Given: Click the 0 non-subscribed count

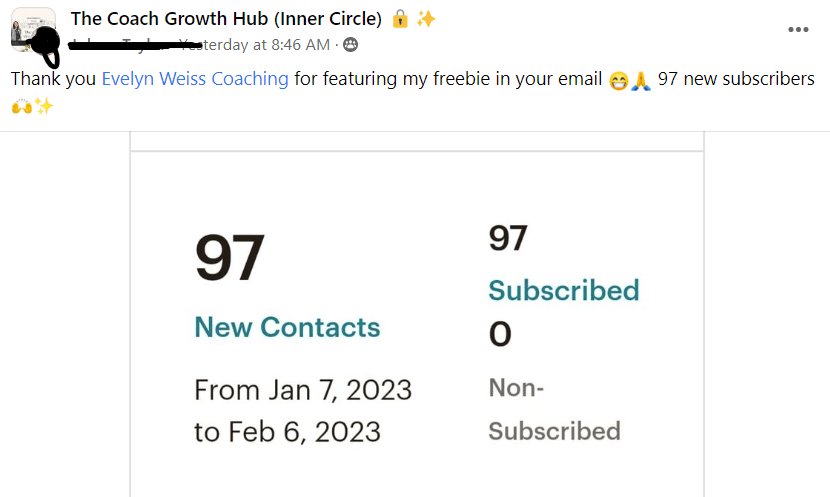Looking at the screenshot, I should tap(500, 335).
